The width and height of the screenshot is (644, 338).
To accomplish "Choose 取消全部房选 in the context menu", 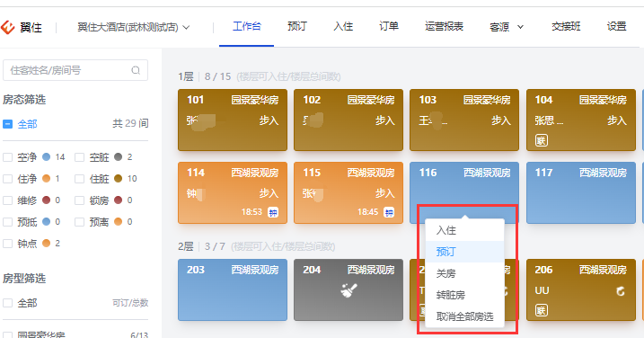I will click(464, 316).
